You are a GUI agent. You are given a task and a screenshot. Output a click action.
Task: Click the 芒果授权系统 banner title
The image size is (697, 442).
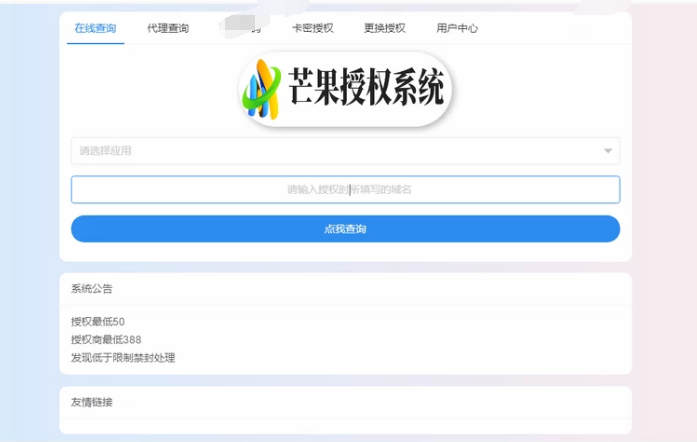(365, 91)
